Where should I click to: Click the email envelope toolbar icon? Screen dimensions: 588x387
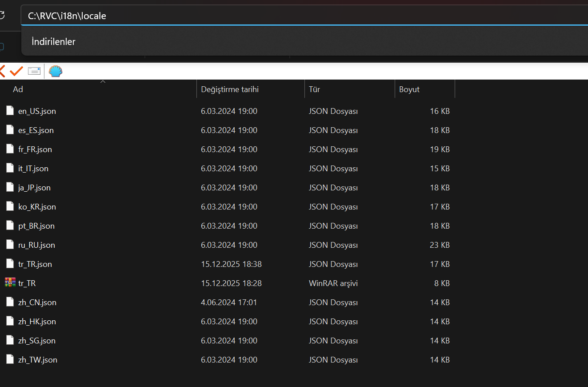(x=34, y=71)
